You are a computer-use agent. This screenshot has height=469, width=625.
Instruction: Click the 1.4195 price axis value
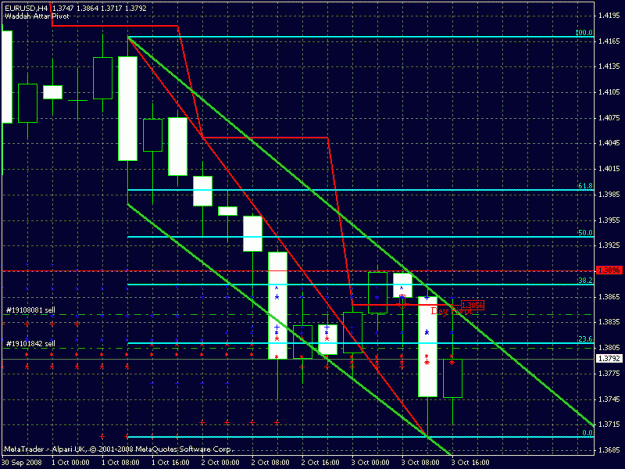click(x=609, y=16)
